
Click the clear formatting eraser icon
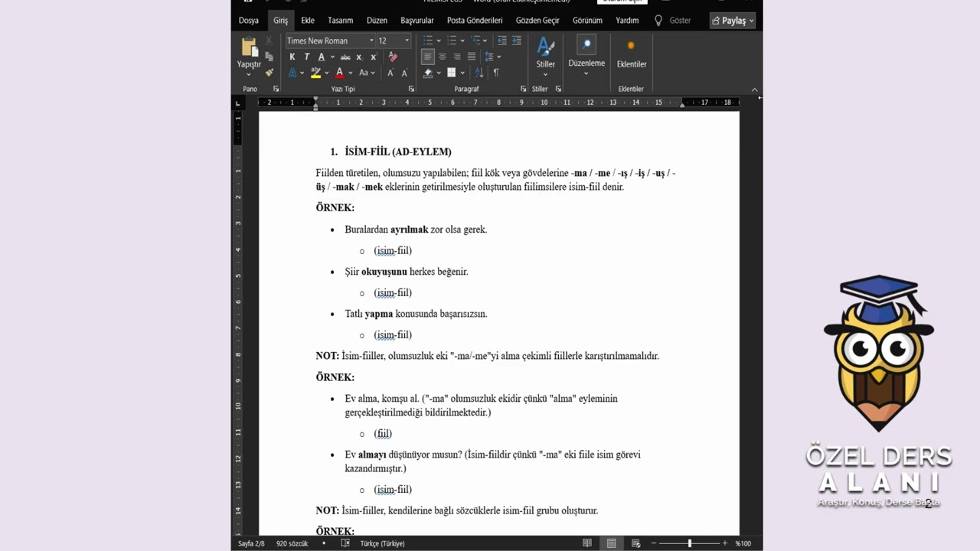click(393, 57)
